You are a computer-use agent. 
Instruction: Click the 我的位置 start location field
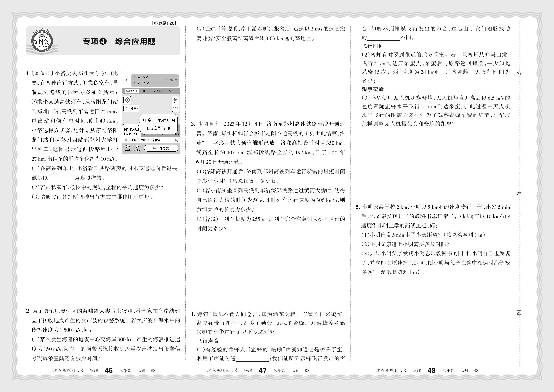(143, 77)
